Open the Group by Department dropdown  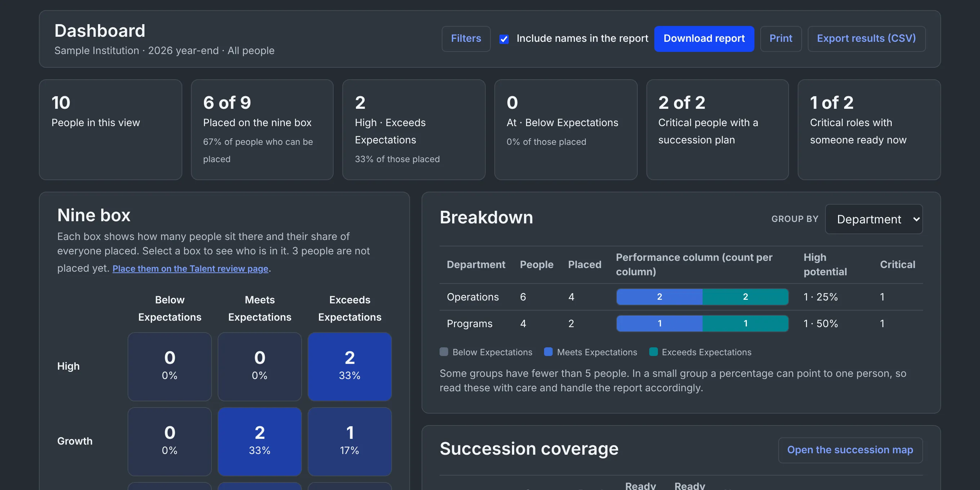click(873, 219)
